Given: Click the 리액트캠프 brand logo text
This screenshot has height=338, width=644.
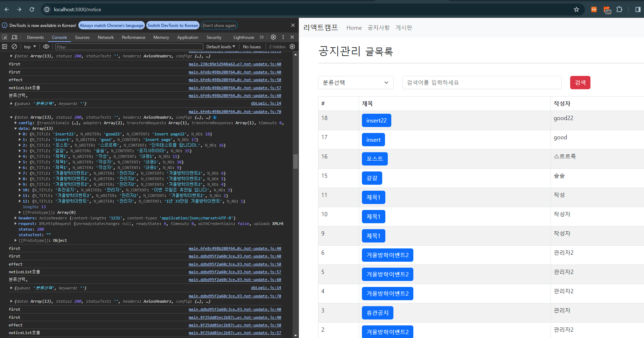Looking at the screenshot, I should 321,28.
